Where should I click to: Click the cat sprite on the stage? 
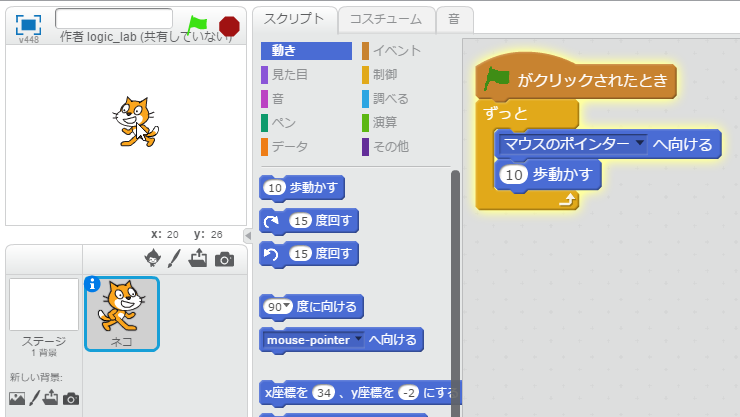point(135,122)
